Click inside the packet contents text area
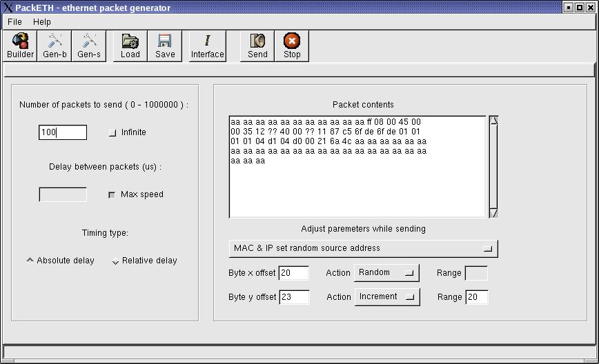Viewport: 599px width, 364px height. [x=357, y=167]
